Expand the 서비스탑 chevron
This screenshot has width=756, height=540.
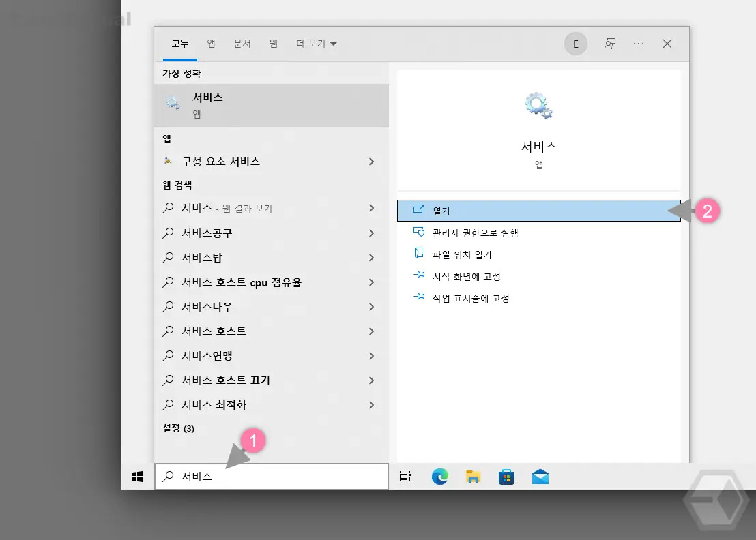pyautogui.click(x=371, y=258)
